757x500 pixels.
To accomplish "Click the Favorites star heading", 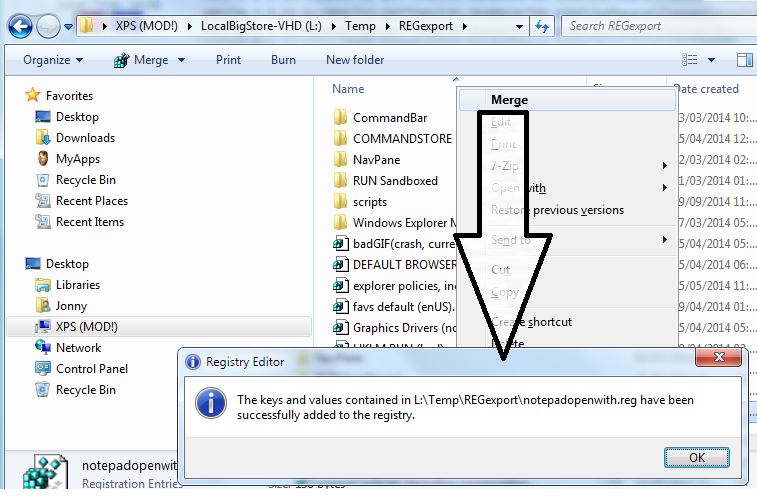I will (x=59, y=95).
